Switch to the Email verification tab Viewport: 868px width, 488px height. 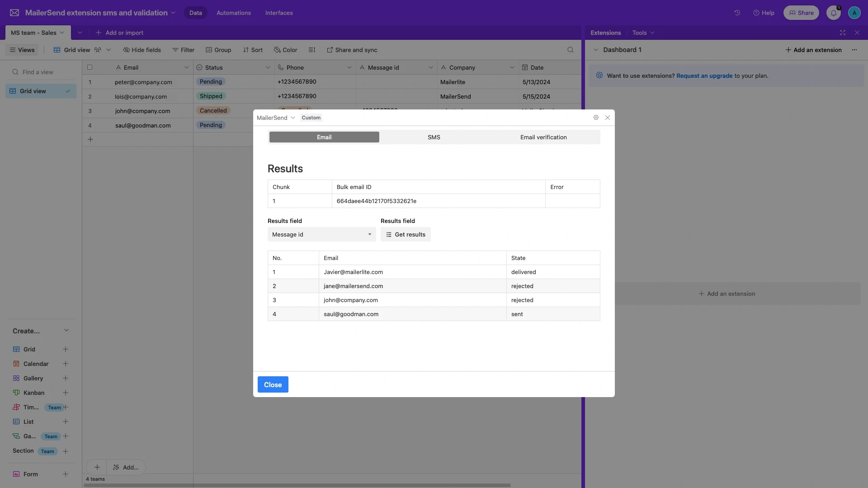point(543,137)
